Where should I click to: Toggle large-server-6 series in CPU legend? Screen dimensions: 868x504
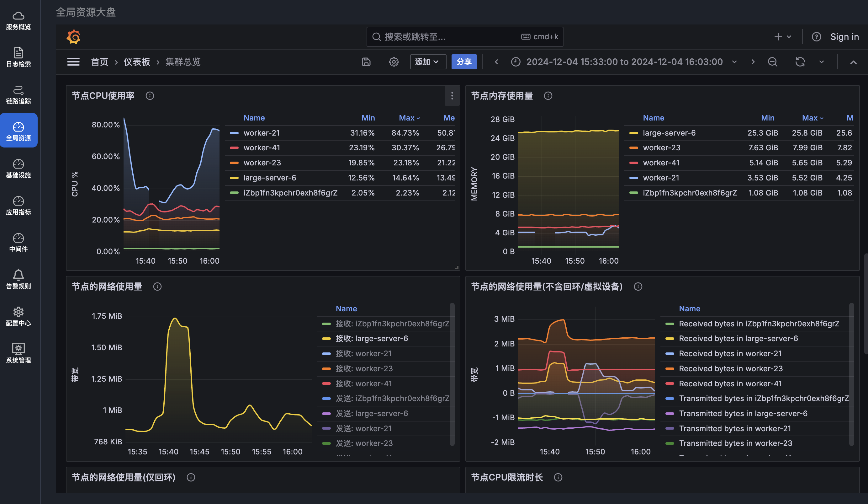click(269, 178)
